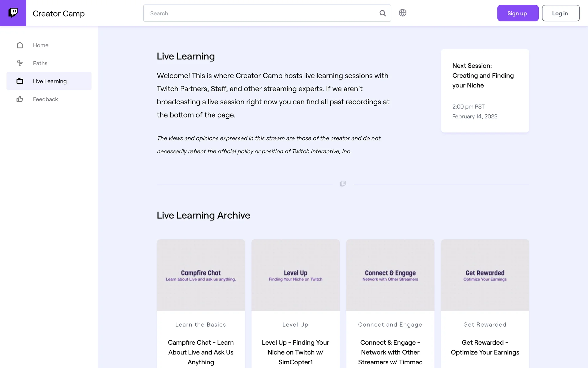Click the small Twitch divider icon
The image size is (588, 368).
[x=343, y=184]
